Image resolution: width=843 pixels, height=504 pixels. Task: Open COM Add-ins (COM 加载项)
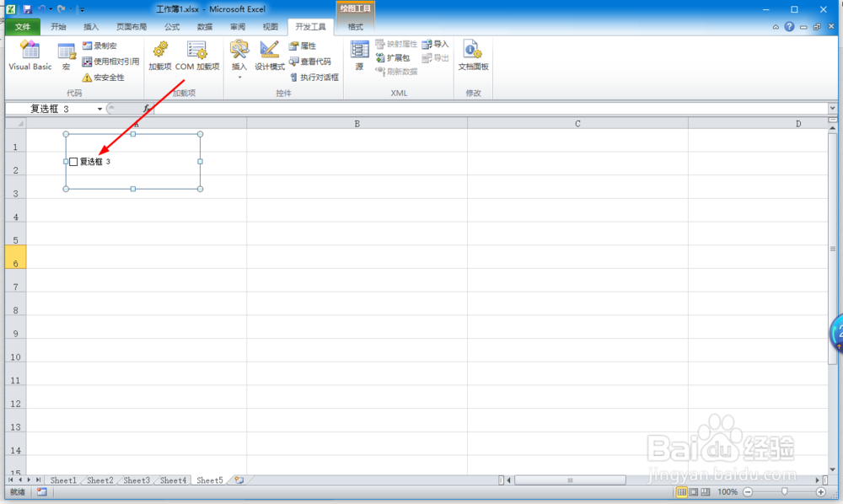197,56
